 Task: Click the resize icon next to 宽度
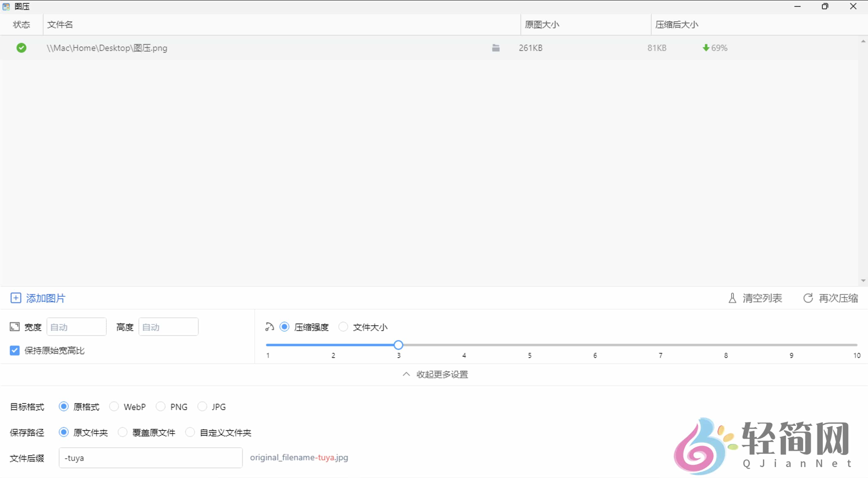pyautogui.click(x=14, y=326)
